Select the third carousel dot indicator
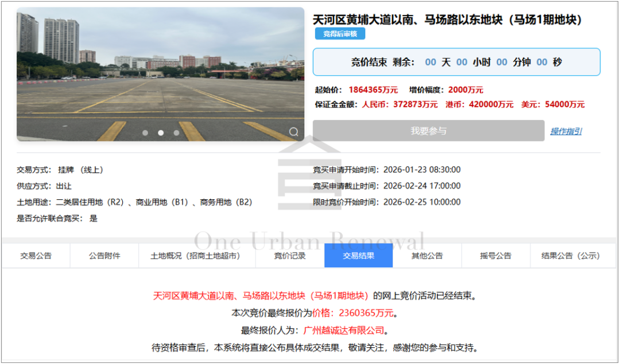 click(x=176, y=133)
